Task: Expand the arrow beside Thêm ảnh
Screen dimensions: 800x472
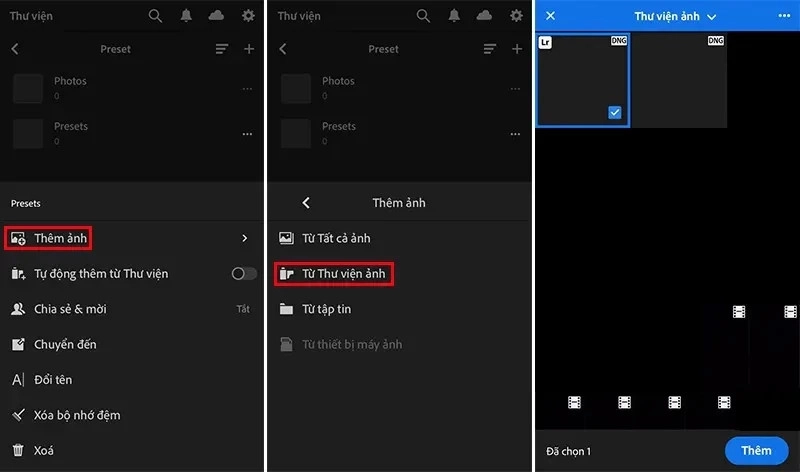Action: point(244,238)
